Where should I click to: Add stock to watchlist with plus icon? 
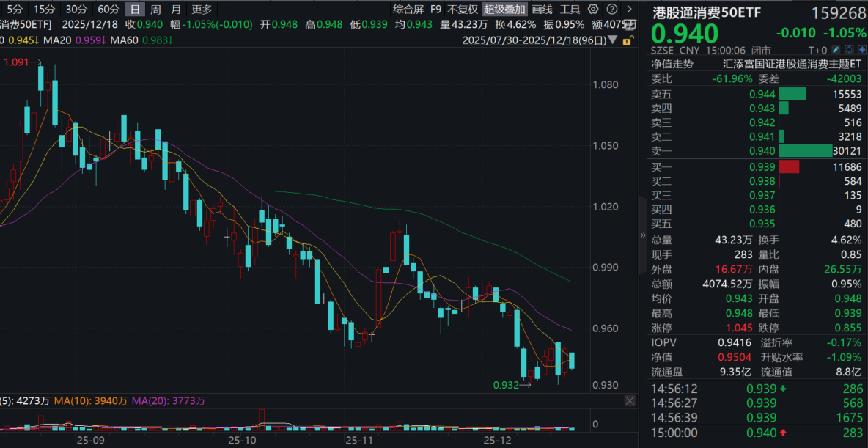(x=862, y=50)
